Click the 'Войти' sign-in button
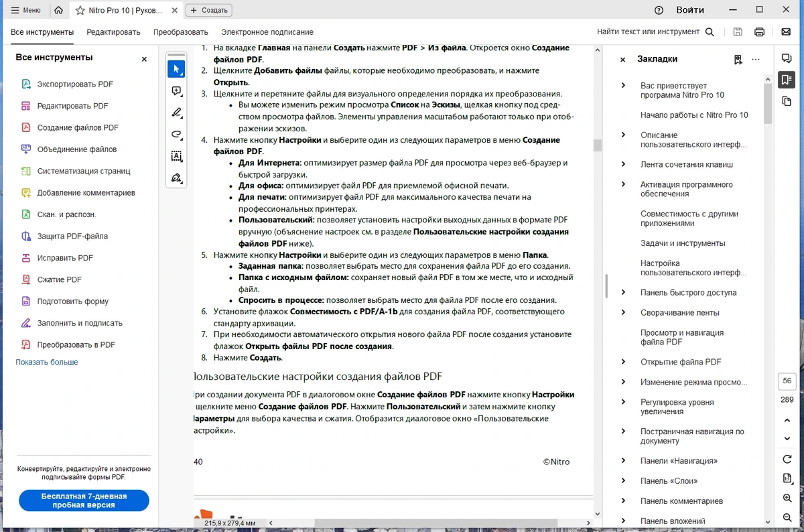804x532 pixels. pos(690,10)
